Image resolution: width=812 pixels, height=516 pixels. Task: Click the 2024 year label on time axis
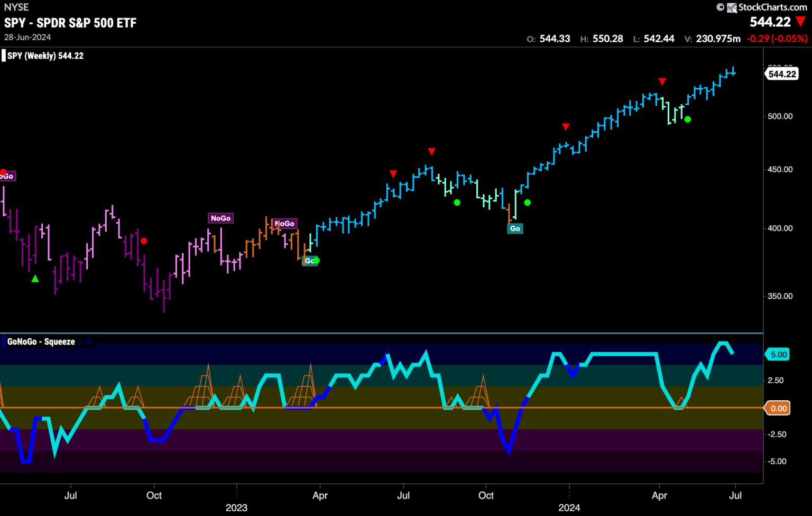(x=569, y=508)
